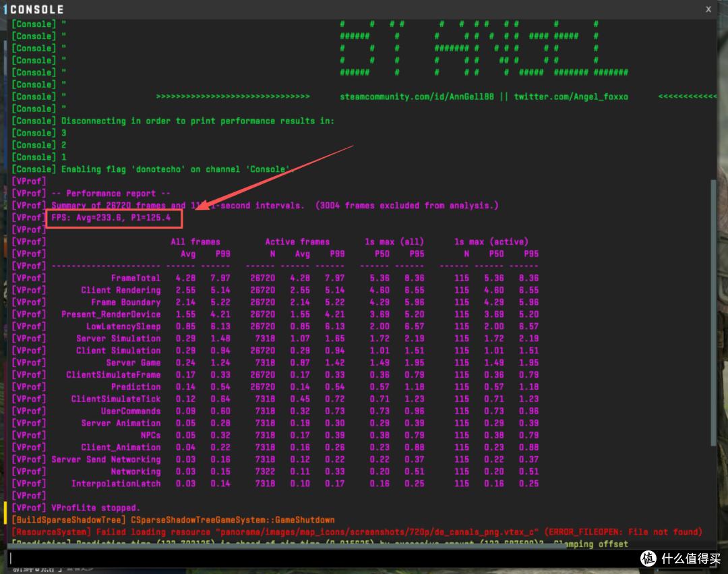This screenshot has width=728, height=574.
Task: Click the 'Prediction' row label
Action: tap(135, 386)
